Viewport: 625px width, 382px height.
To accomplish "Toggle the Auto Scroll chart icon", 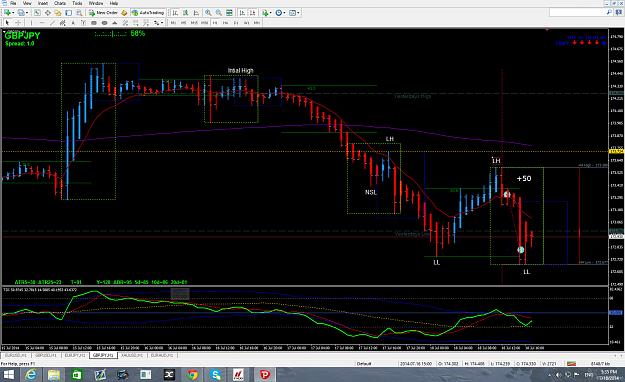I will coord(242,13).
